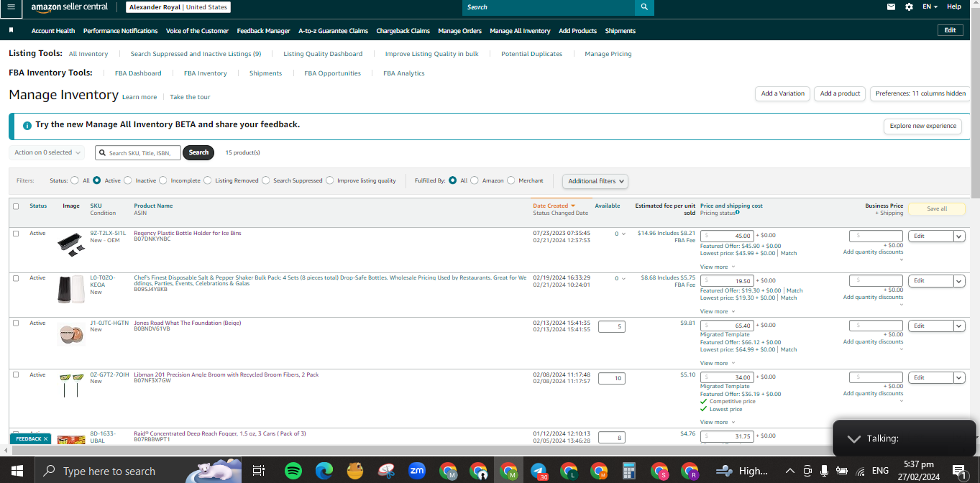Viewport: 980px width, 483px height.
Task: Open the mail messages icon
Action: [x=892, y=6]
